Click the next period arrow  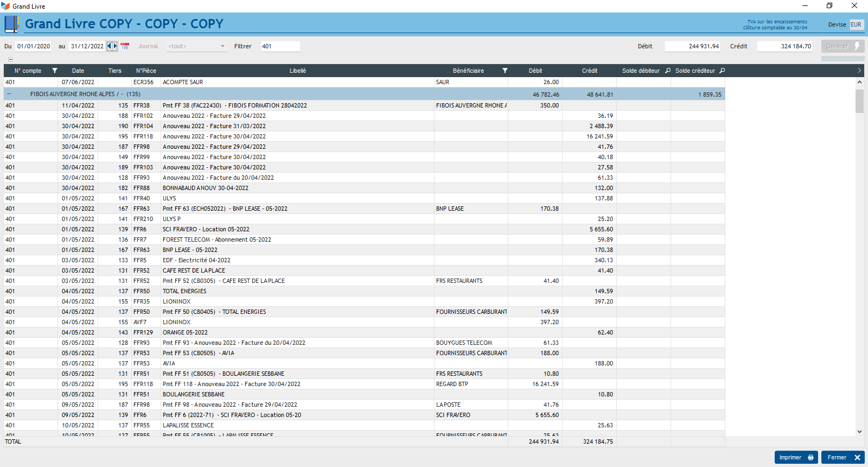(x=114, y=46)
